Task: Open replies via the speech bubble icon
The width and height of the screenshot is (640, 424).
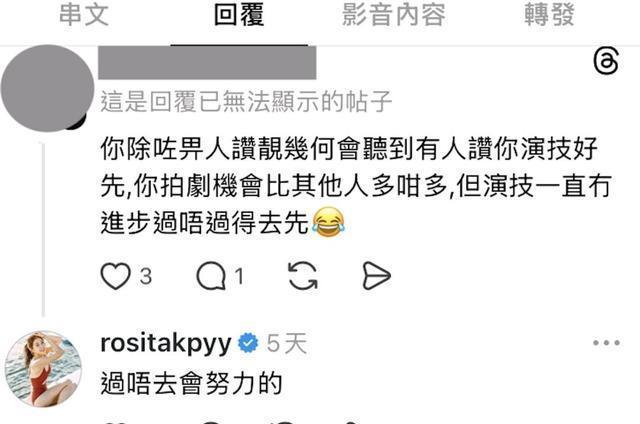Action: pyautogui.click(x=211, y=276)
